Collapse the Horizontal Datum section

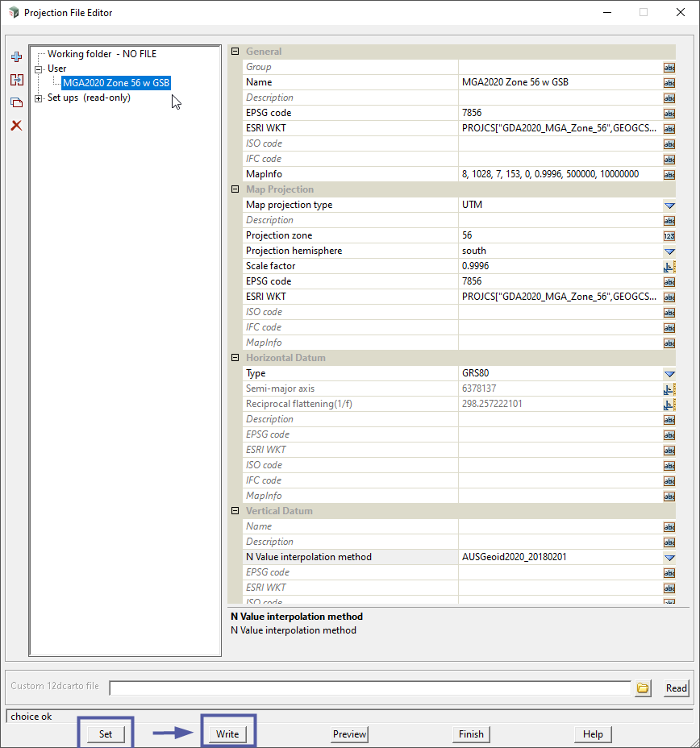point(235,358)
